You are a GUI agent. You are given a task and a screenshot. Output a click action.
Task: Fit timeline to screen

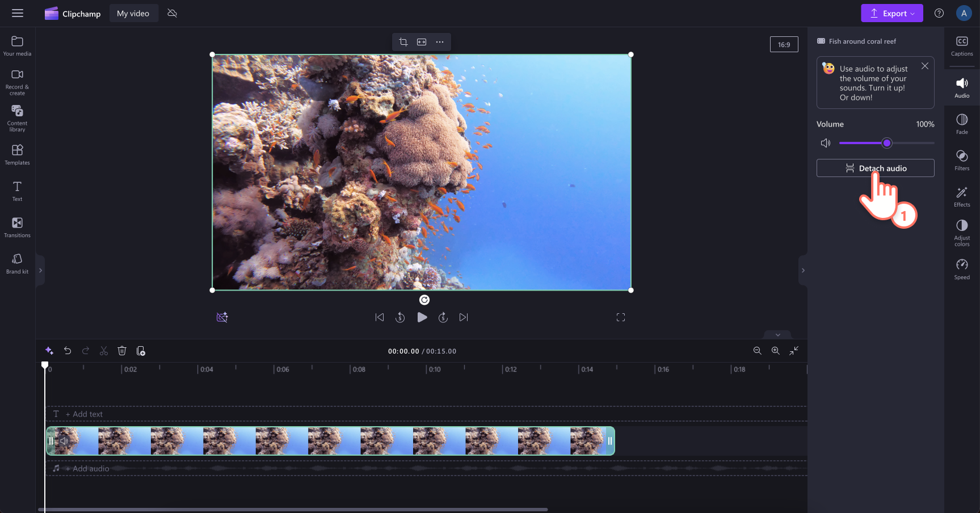[x=794, y=351]
